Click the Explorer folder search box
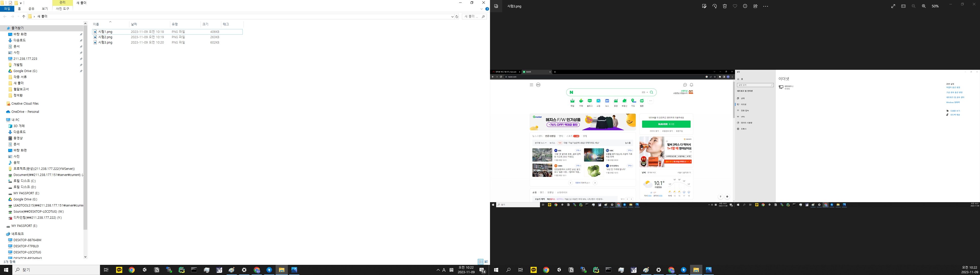 (472, 17)
